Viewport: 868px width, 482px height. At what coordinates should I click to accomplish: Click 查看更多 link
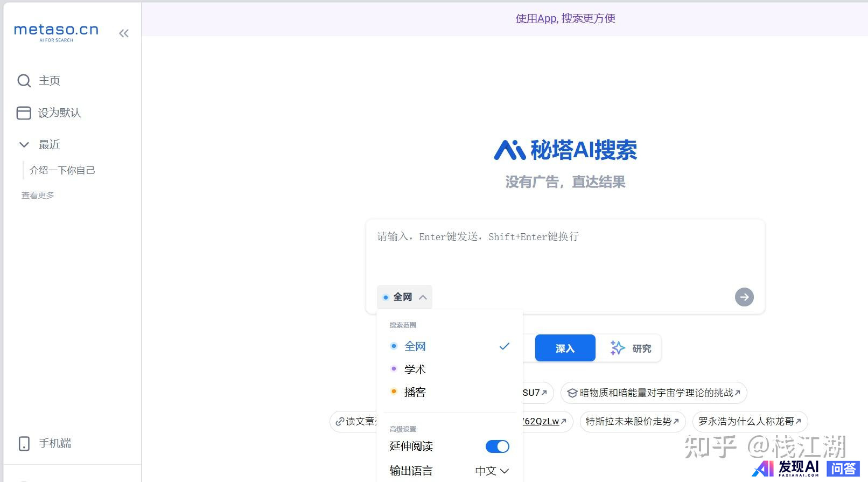coord(38,195)
